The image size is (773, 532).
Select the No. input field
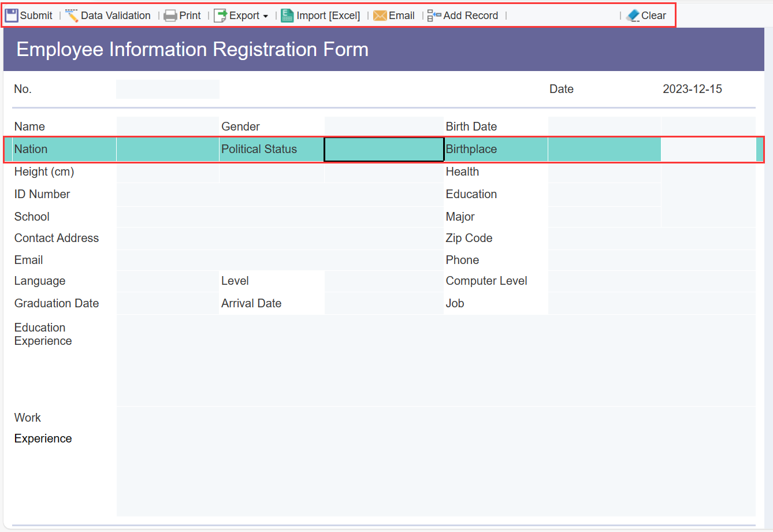168,89
